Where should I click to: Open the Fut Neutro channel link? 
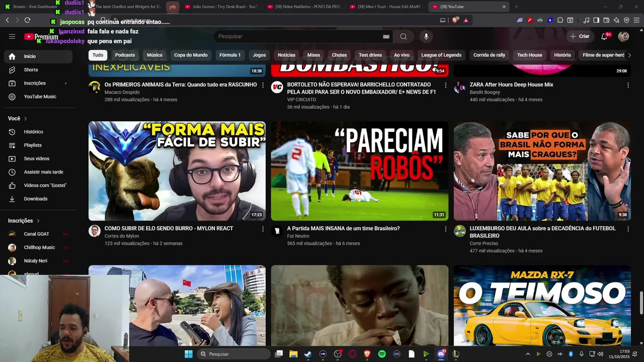pyautogui.click(x=298, y=236)
